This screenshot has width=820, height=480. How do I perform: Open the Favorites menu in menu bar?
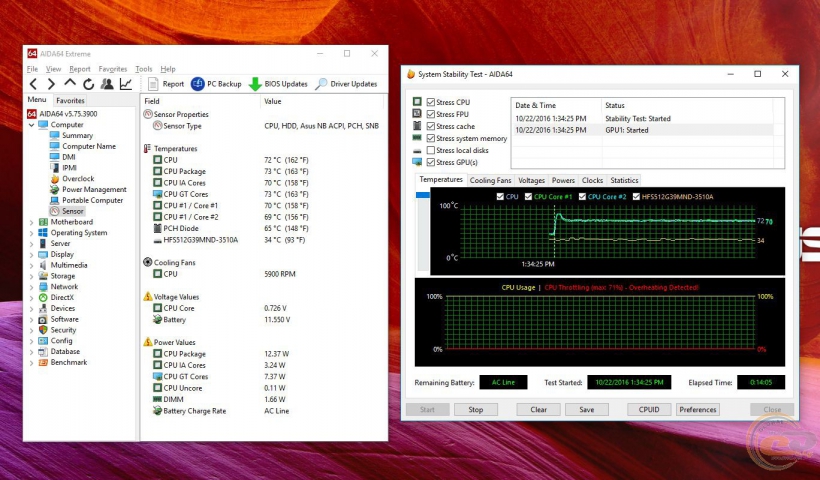112,69
